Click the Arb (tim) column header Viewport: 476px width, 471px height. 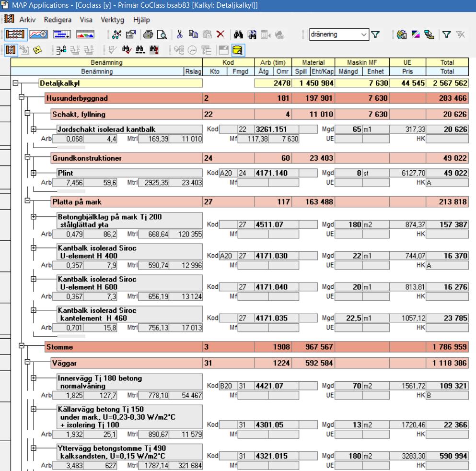pos(273,62)
